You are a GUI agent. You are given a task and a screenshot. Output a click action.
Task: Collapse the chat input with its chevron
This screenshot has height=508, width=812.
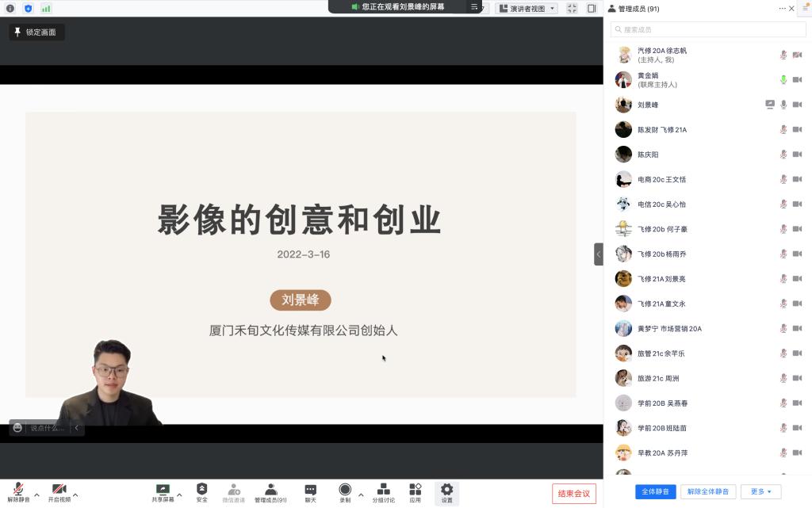(x=77, y=428)
